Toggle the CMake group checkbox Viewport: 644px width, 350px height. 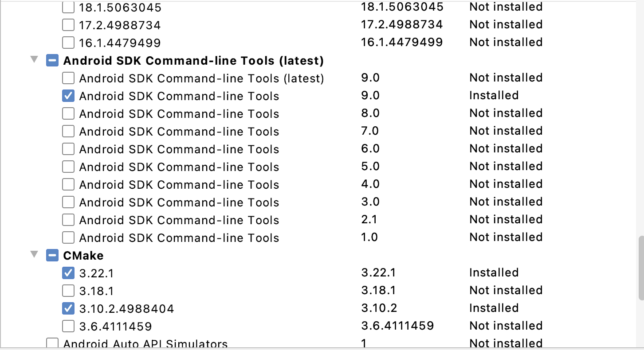(x=52, y=255)
